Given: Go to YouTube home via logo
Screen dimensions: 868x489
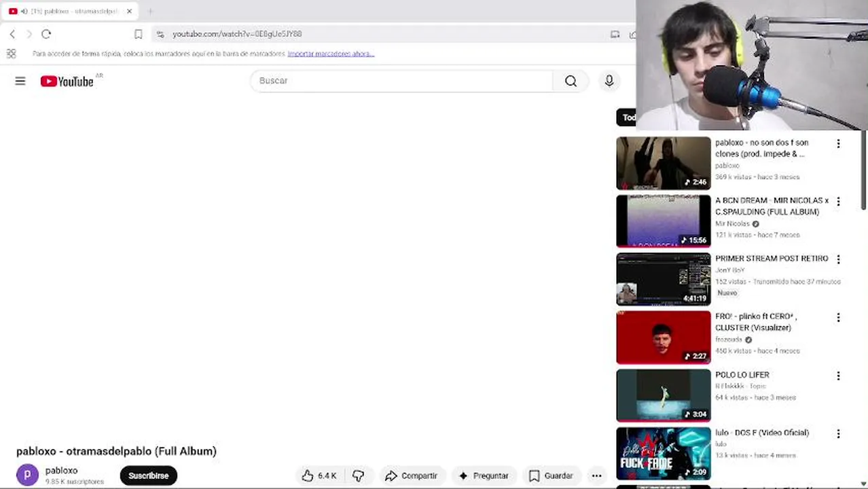Looking at the screenshot, I should tap(67, 81).
